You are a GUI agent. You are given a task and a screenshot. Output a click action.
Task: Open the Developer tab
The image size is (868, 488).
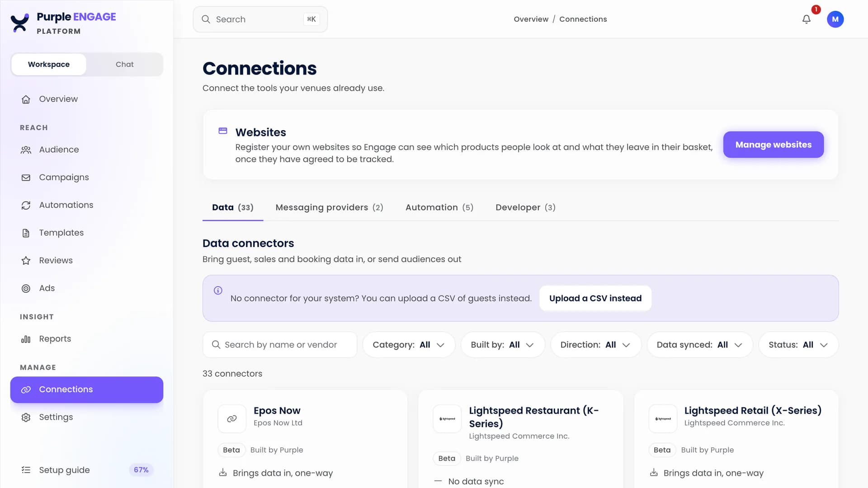click(x=525, y=207)
